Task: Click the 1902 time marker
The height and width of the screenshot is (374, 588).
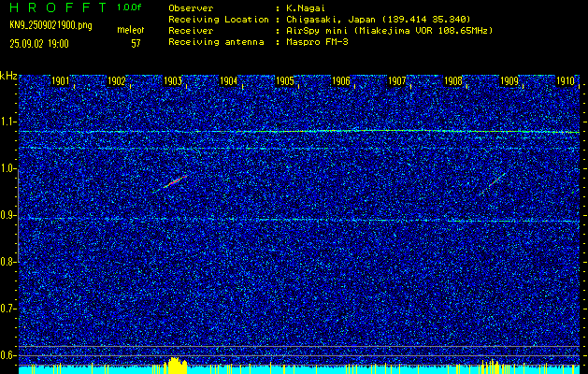Action: pyautogui.click(x=116, y=81)
